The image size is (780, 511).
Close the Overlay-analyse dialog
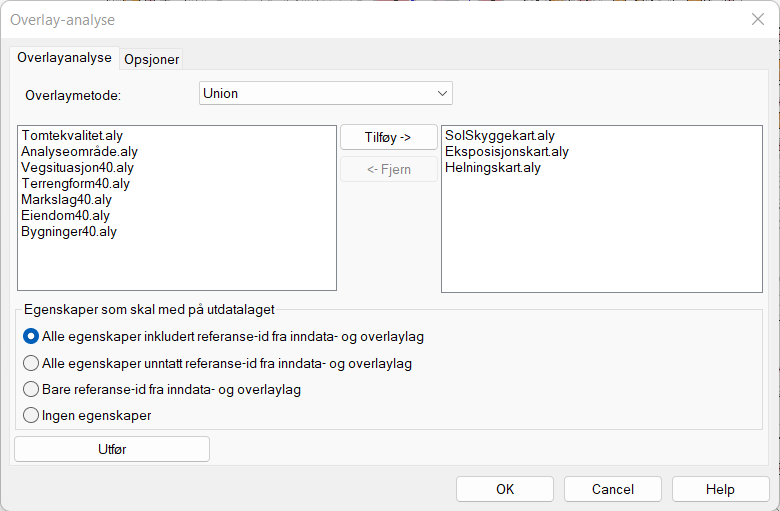point(757,19)
